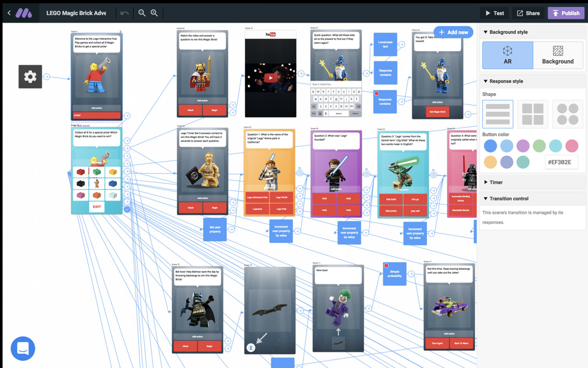Pick the pink button color
This screenshot has height=368, width=588.
[x=572, y=146]
